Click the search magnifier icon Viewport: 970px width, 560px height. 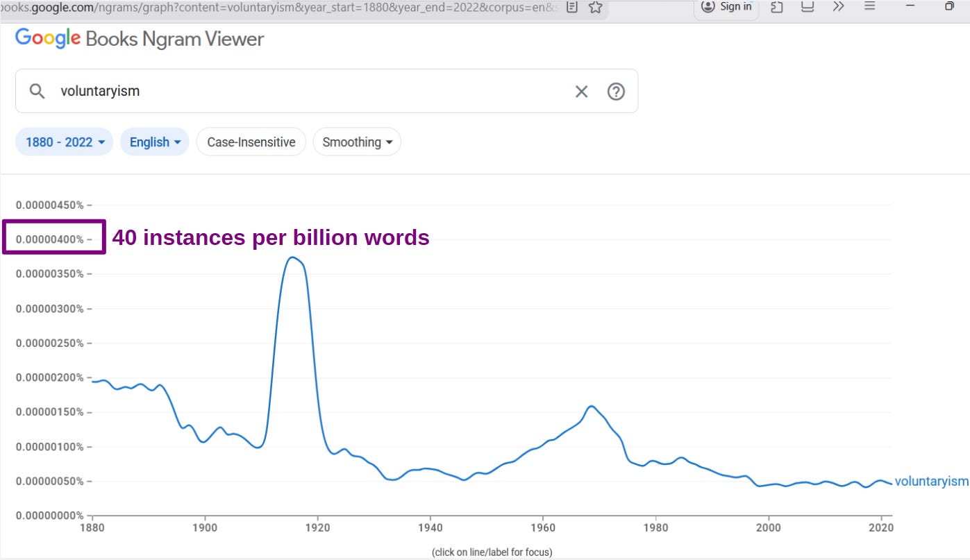[37, 91]
